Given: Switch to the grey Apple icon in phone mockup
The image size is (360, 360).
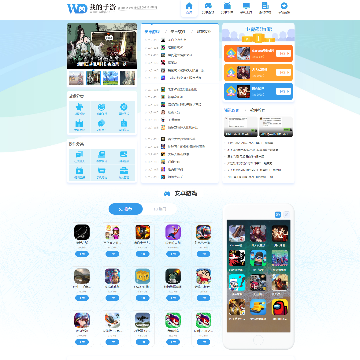Looking at the screenshot, I should pyautogui.click(x=286, y=215).
